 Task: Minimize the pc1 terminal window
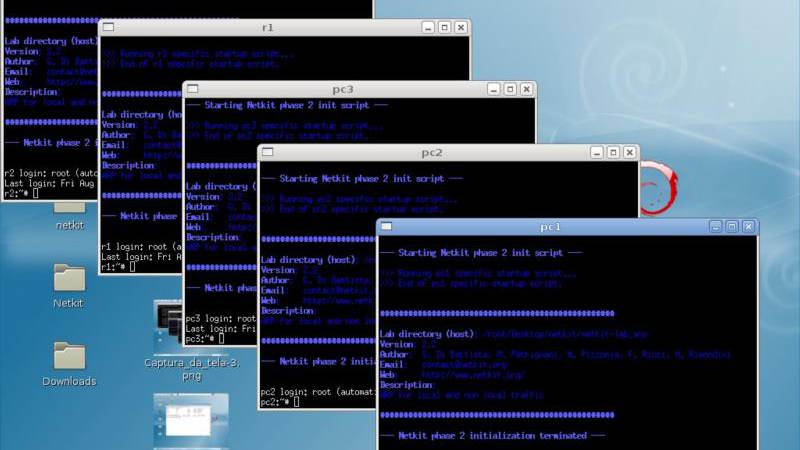(715, 227)
